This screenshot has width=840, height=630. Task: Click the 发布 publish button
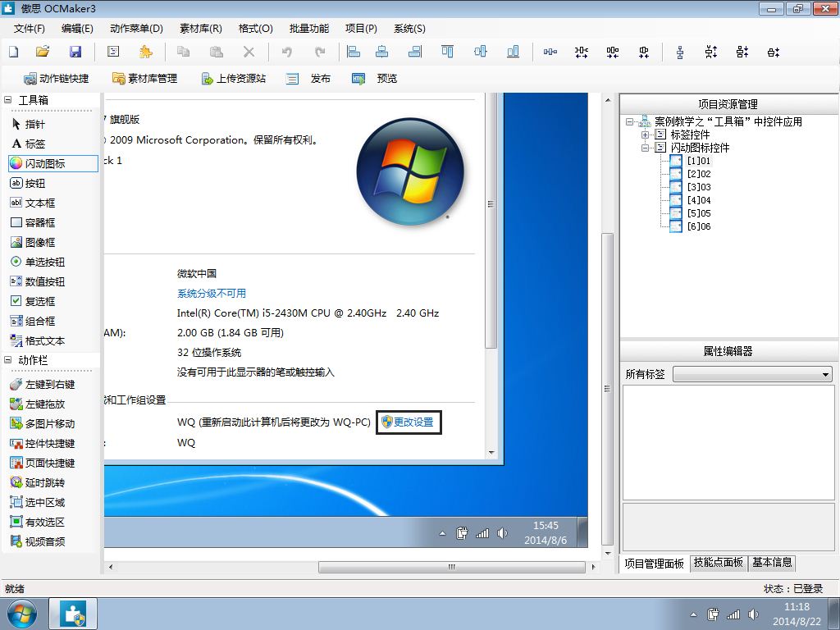pos(308,79)
